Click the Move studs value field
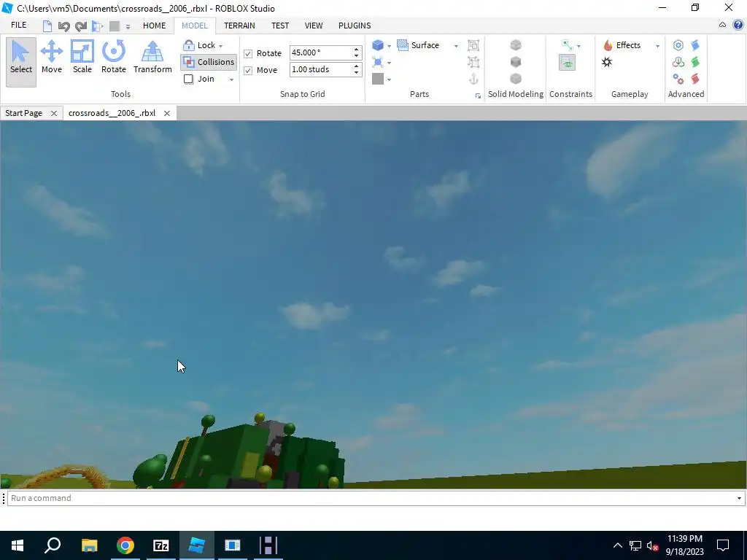 click(321, 69)
